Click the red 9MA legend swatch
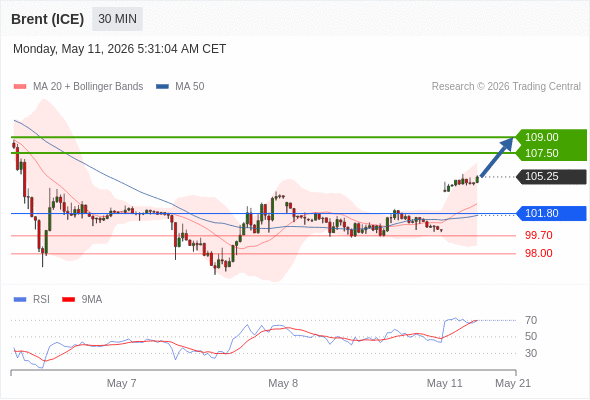 pos(68,300)
